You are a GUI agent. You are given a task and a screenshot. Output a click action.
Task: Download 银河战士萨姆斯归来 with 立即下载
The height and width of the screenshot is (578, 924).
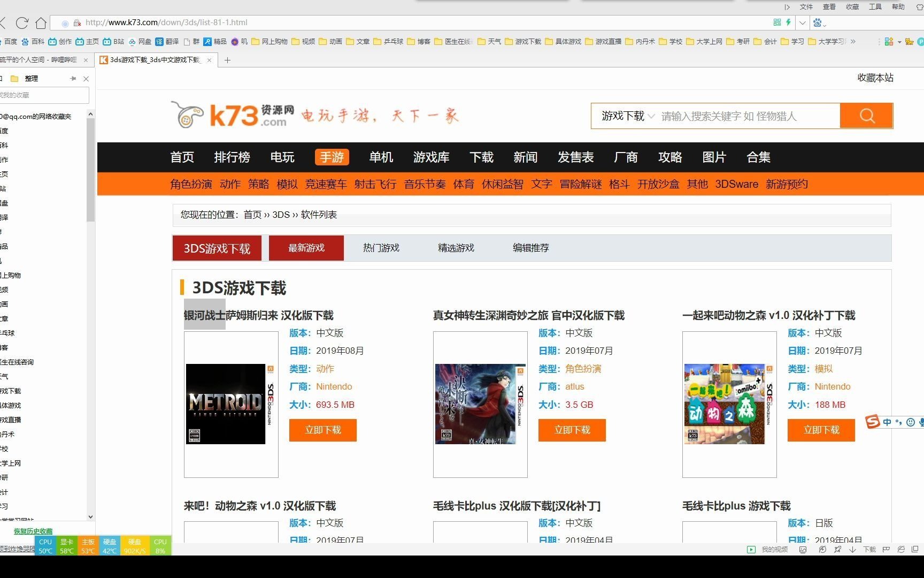(x=323, y=430)
